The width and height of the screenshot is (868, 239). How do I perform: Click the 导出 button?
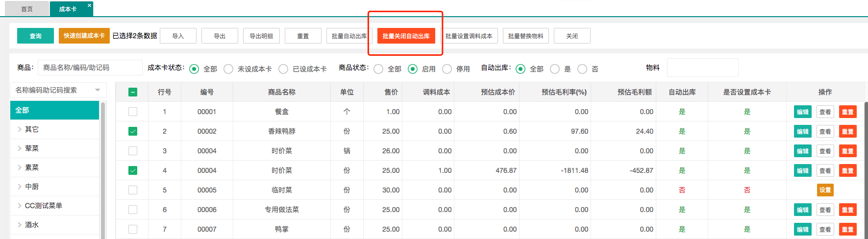coord(220,36)
